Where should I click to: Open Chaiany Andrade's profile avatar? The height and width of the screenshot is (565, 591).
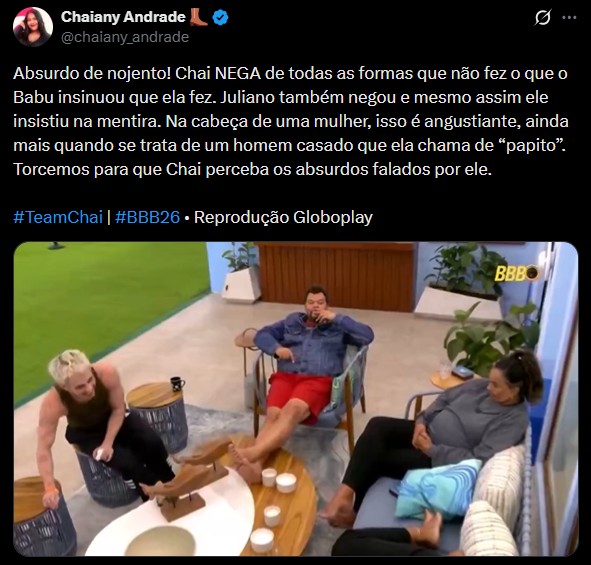click(x=33, y=27)
